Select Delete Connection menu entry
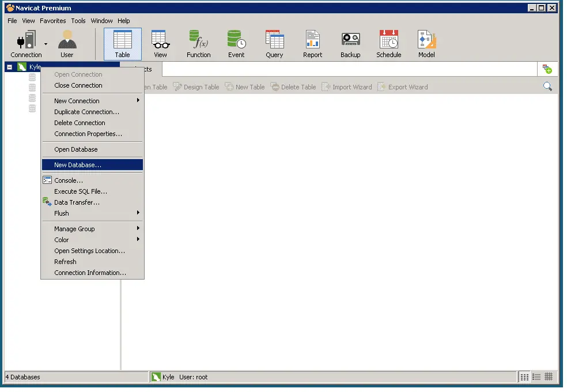The image size is (567, 392). click(x=93, y=123)
